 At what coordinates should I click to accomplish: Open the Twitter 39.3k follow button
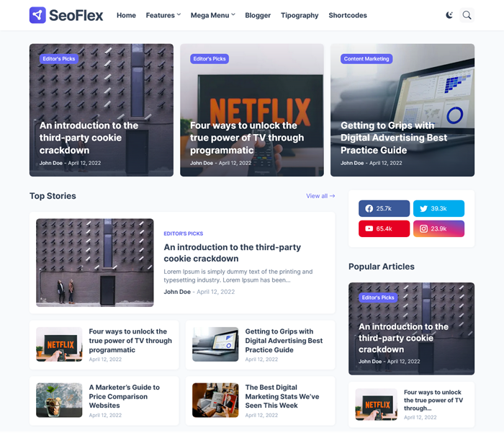pos(438,208)
